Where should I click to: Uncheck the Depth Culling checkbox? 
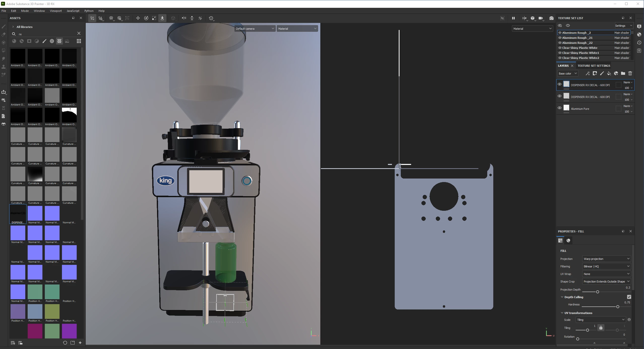[x=629, y=297]
